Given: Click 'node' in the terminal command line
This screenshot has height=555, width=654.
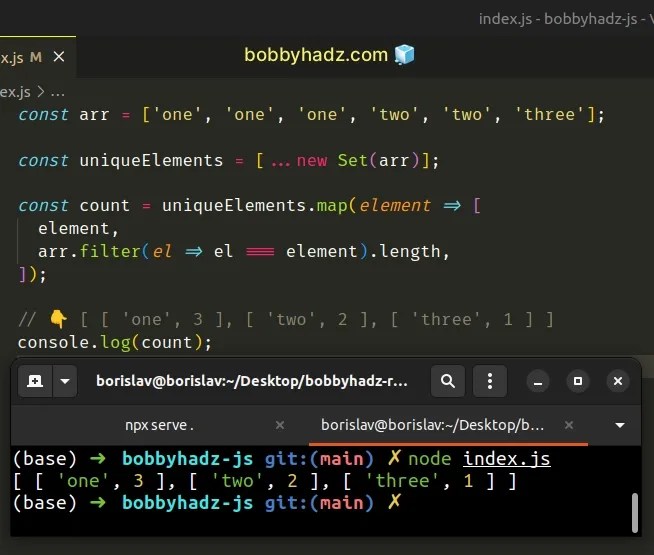Looking at the screenshot, I should click(430, 459).
